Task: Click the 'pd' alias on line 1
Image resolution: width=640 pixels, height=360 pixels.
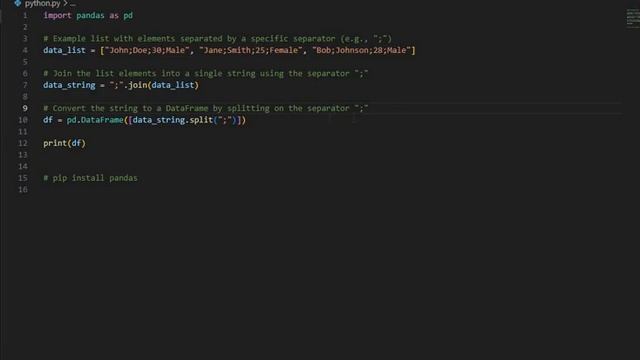Action: pyautogui.click(x=128, y=16)
